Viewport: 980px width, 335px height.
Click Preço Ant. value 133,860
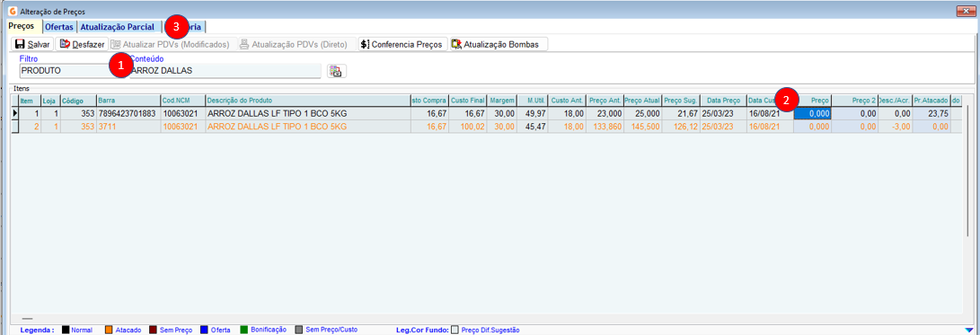pyautogui.click(x=605, y=127)
